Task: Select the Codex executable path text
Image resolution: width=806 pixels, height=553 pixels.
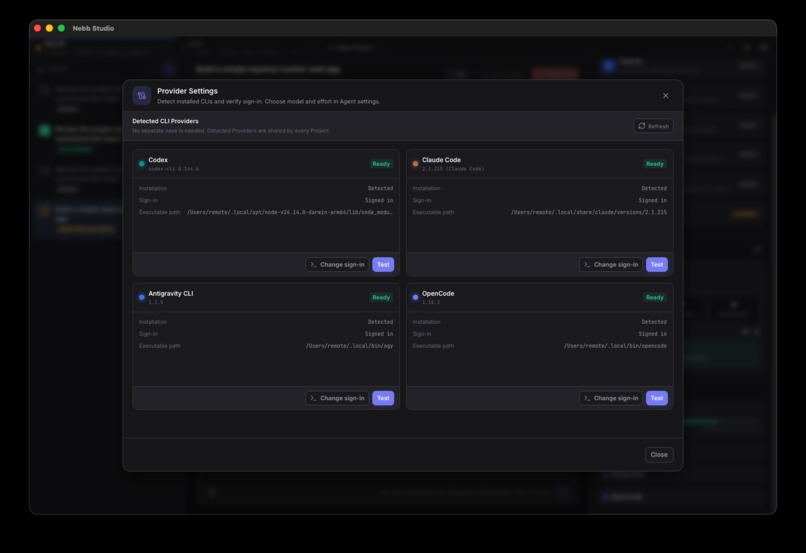Action: pos(290,212)
